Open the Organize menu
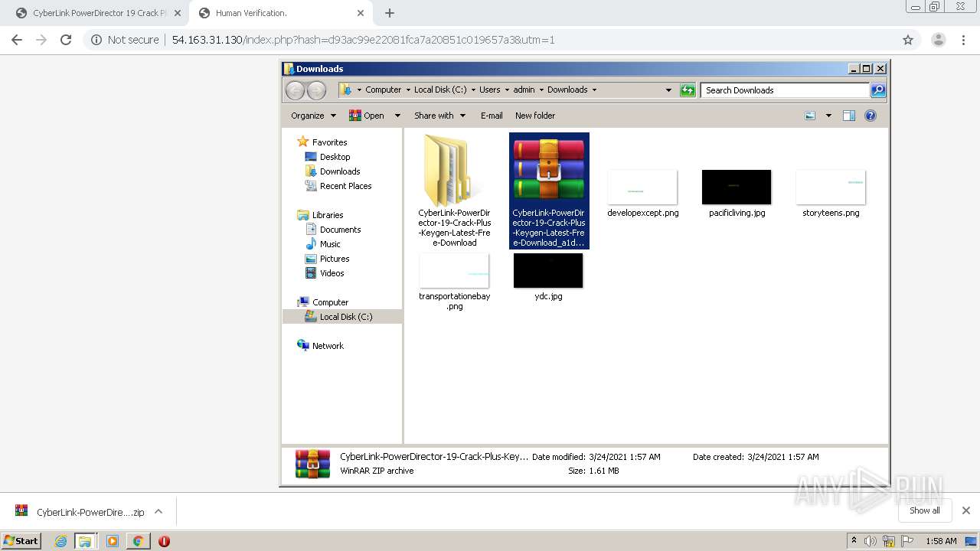Screen dimensions: 980x551 point(313,116)
